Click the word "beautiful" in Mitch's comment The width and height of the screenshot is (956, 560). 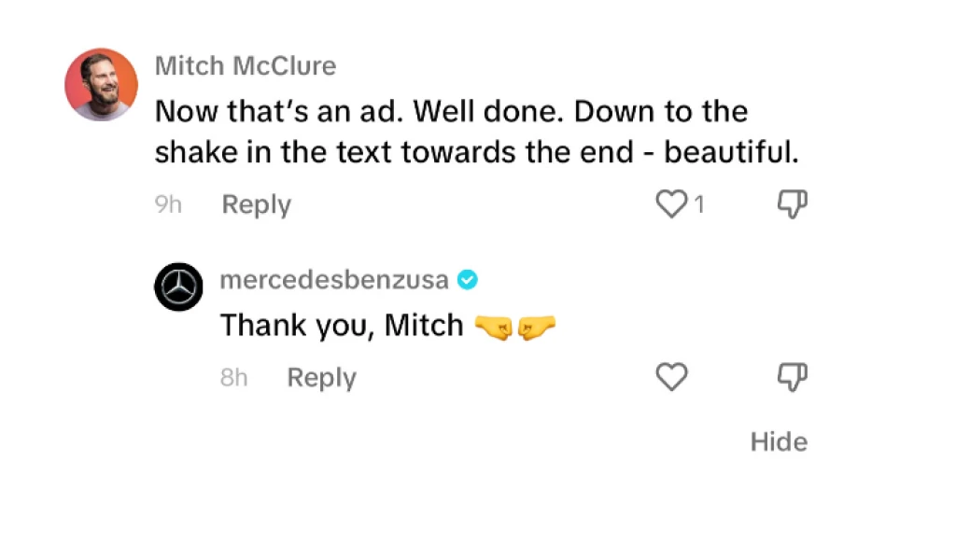pyautogui.click(x=730, y=152)
